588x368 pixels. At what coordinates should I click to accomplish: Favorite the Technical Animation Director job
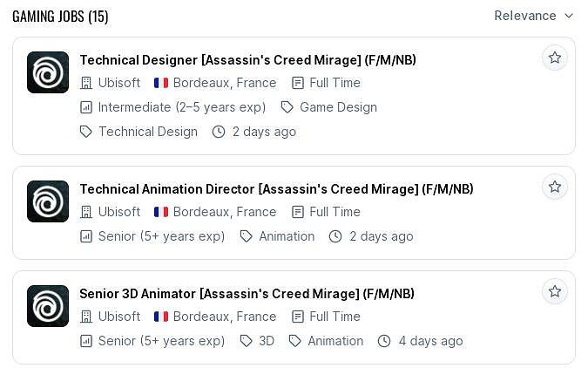click(555, 187)
